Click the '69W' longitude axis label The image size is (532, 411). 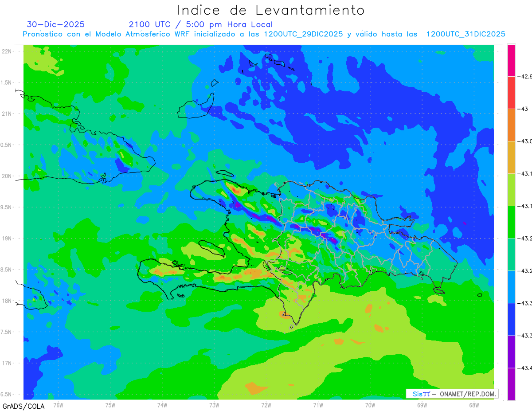tap(422, 405)
